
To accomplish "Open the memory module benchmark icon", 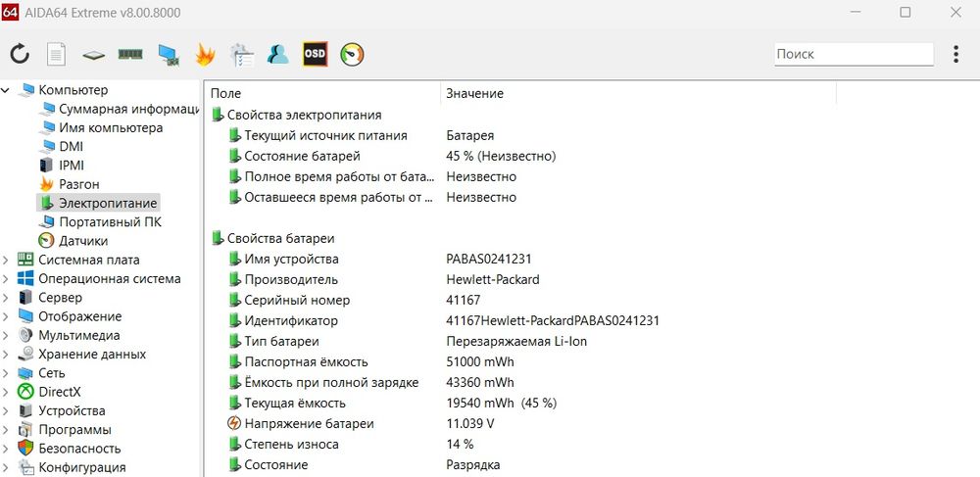I will pyautogui.click(x=130, y=54).
